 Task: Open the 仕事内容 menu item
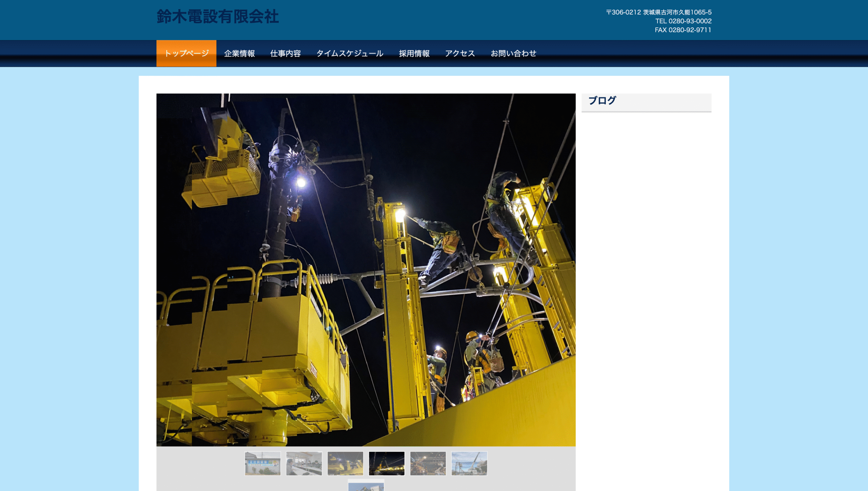285,54
